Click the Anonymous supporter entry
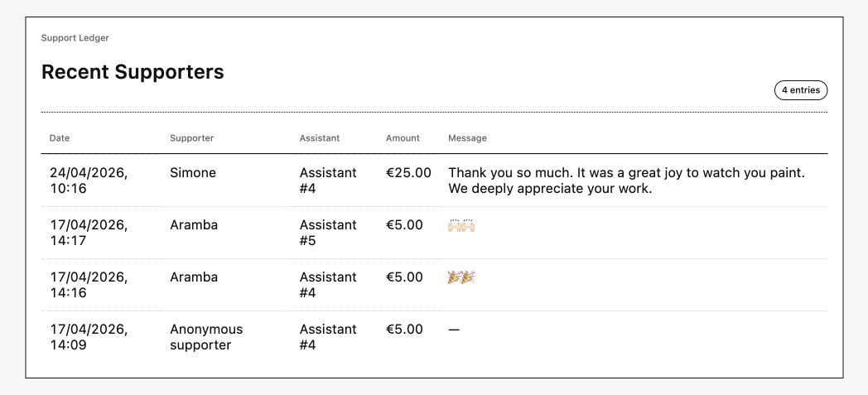 point(206,337)
